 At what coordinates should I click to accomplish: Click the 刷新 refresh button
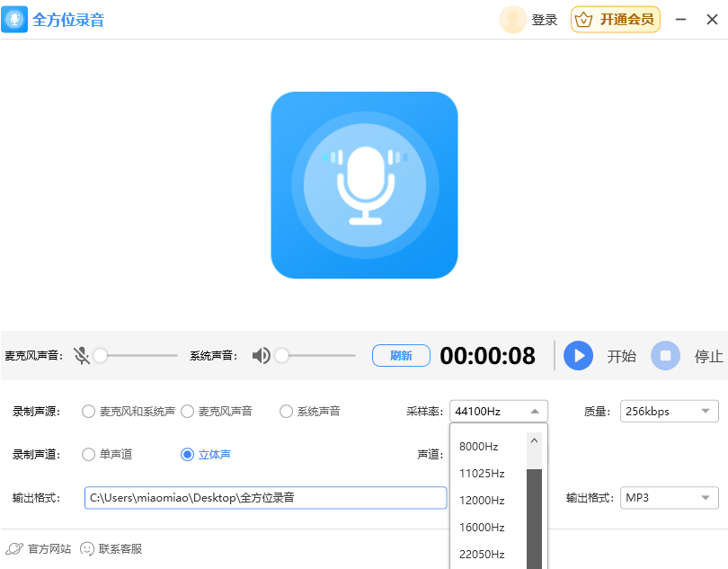coord(401,356)
